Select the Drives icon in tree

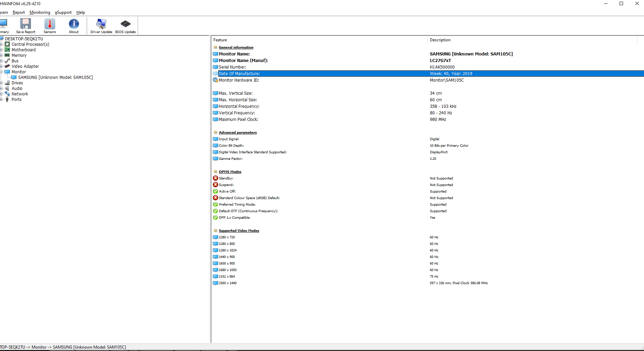(x=7, y=83)
